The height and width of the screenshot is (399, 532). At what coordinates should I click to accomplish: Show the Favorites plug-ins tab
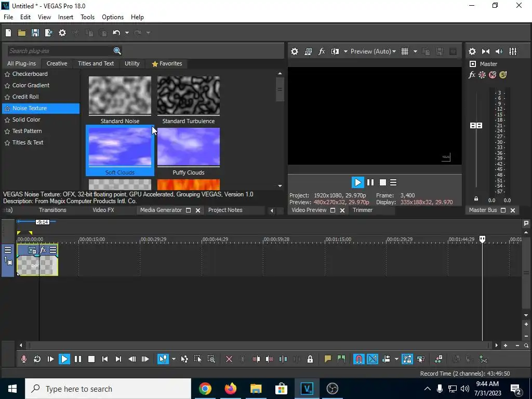pyautogui.click(x=167, y=63)
